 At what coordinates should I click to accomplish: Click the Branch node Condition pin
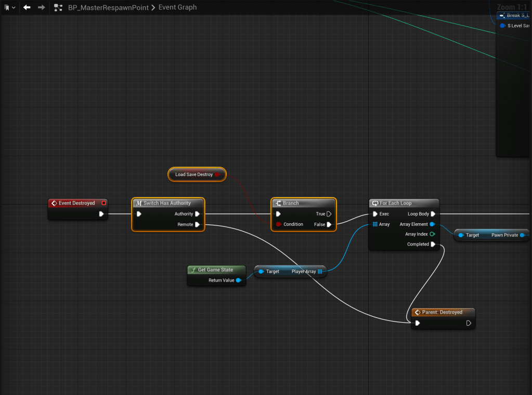[278, 224]
